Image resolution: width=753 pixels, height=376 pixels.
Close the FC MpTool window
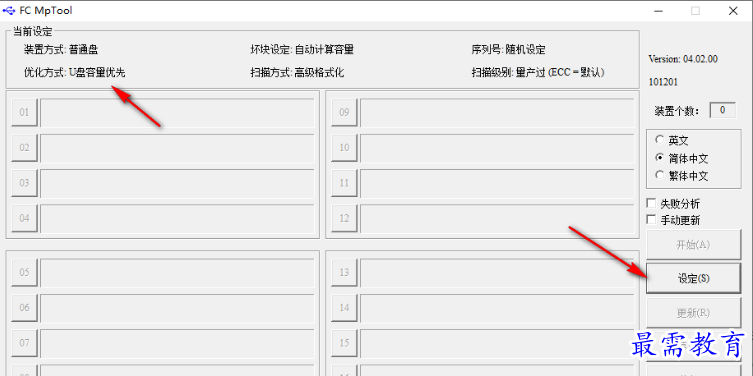733,11
